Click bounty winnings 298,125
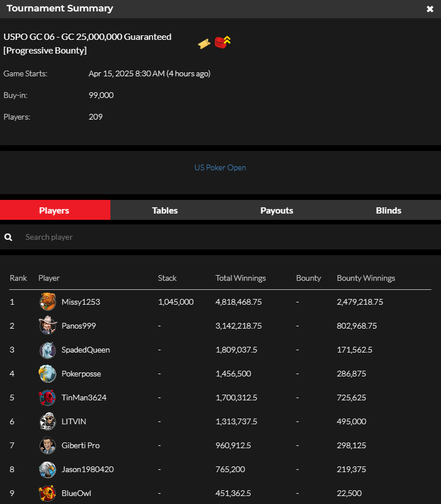 click(352, 445)
